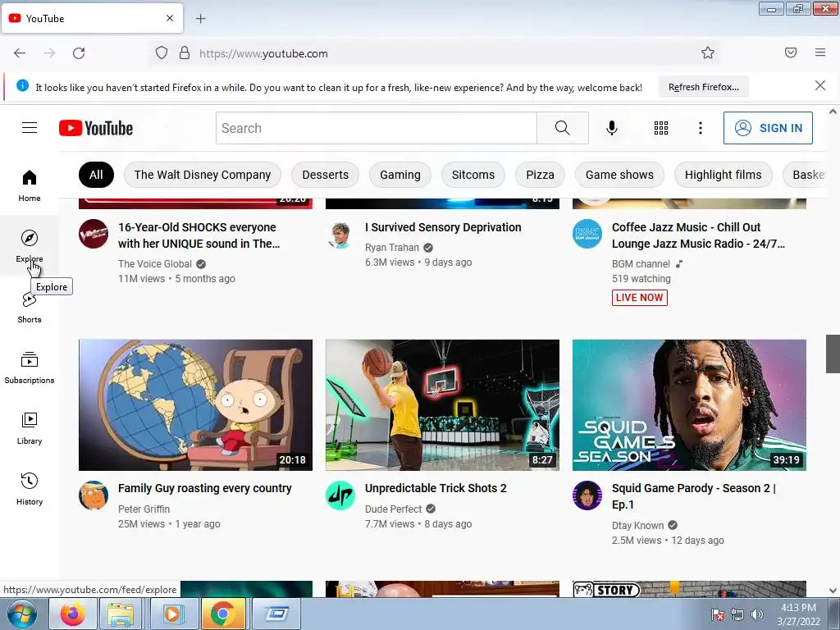Click the scrollbar down arrow
This screenshot has width=840, height=630.
click(833, 591)
